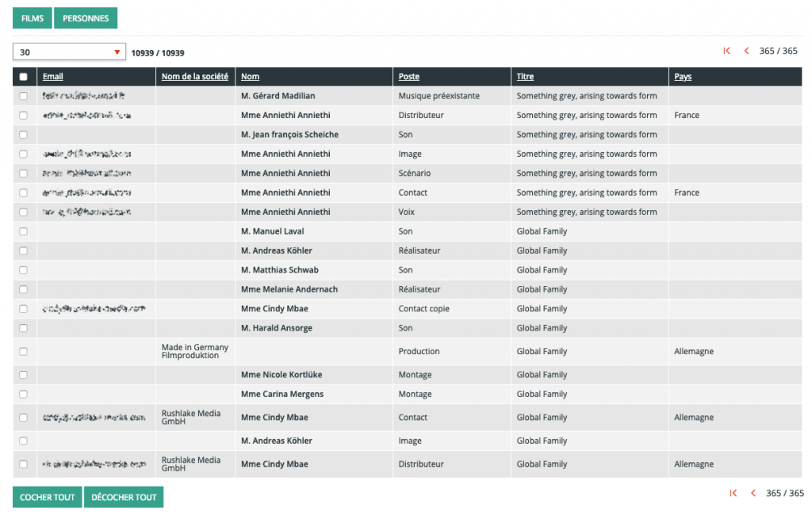This screenshot has width=812, height=527.
Task: Sort the table by Poste header
Action: 408,77
